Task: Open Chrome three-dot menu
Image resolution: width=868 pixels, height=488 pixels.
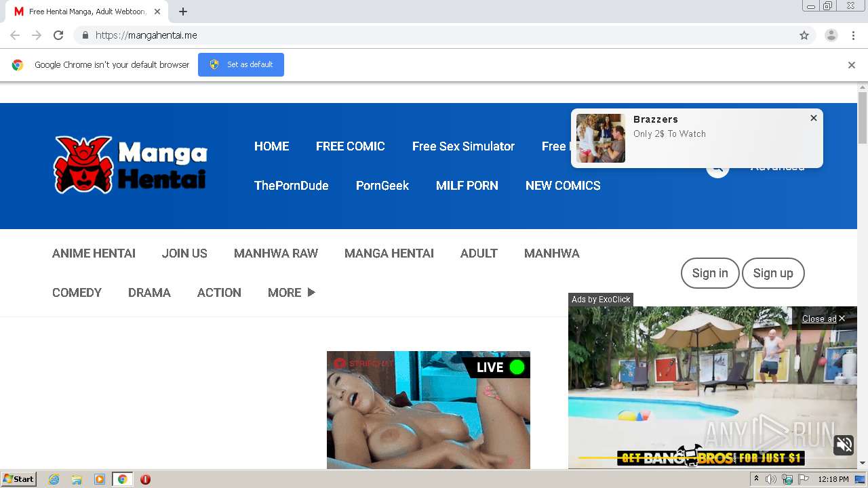Action: point(853,35)
